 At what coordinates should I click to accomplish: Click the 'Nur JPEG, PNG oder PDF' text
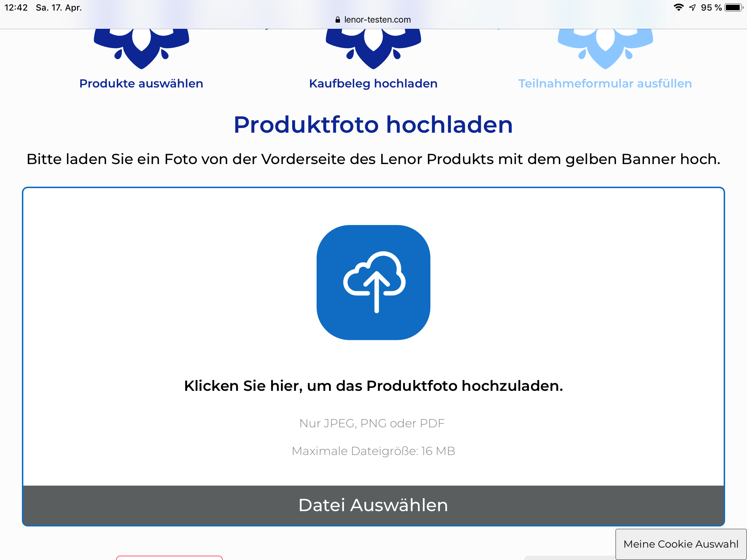[x=372, y=423]
